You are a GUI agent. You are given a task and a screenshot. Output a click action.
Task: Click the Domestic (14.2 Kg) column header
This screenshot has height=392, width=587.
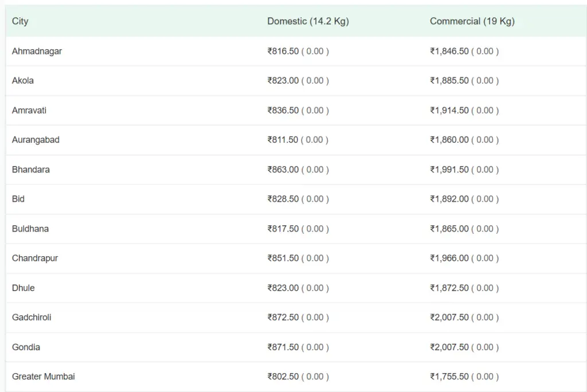click(x=308, y=21)
